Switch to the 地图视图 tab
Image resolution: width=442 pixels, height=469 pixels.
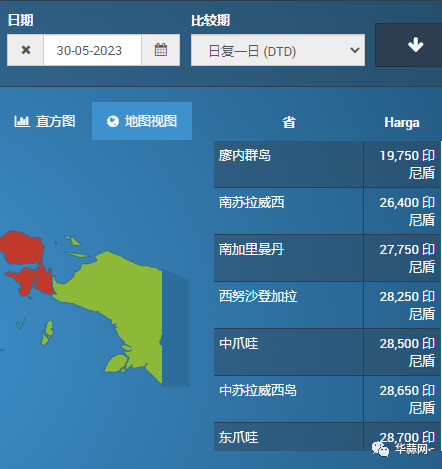tap(142, 121)
